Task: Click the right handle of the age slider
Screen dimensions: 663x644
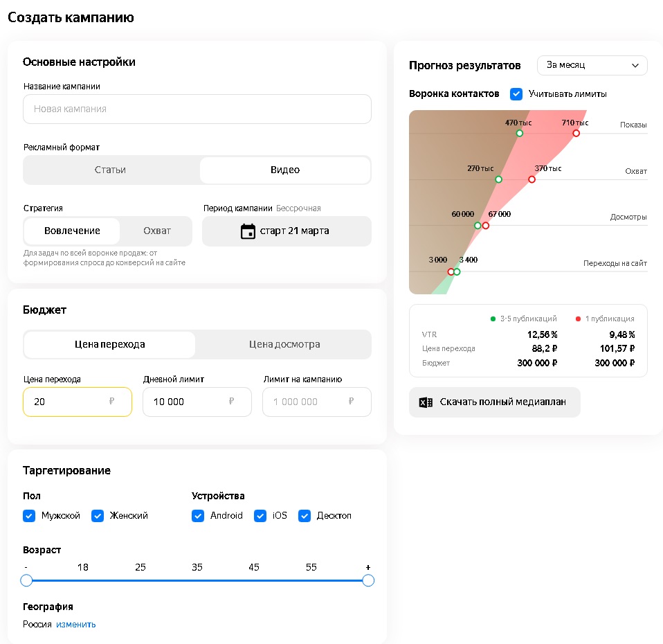Action: point(368,580)
